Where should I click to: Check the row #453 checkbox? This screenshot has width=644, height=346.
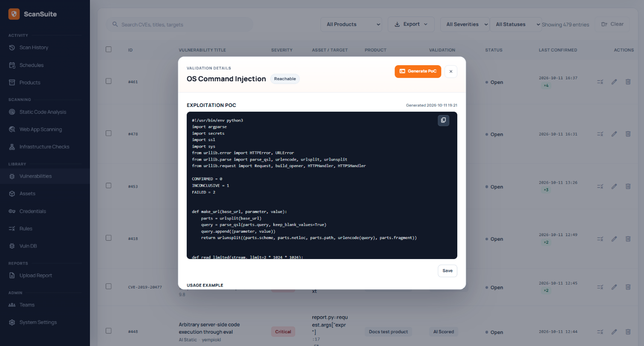(x=109, y=186)
